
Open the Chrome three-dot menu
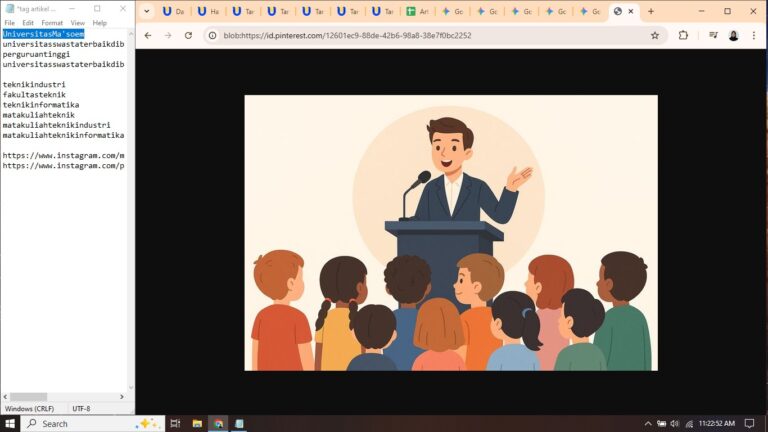[x=755, y=35]
